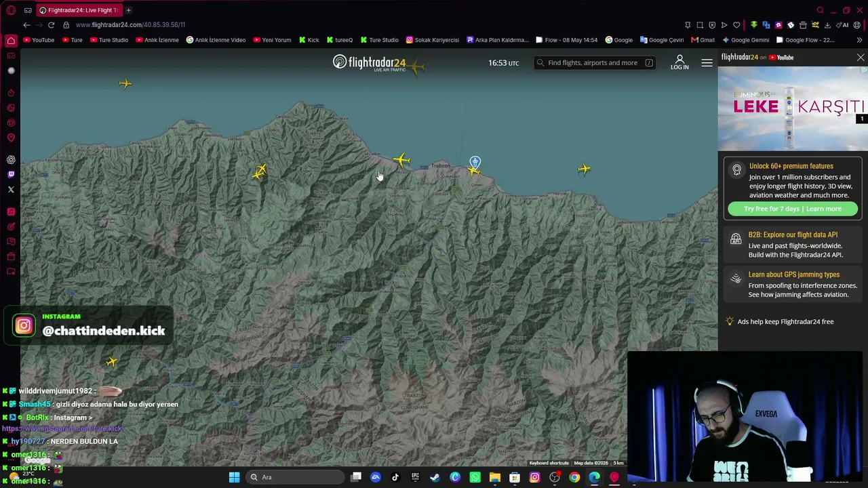Open TikTok from the taskbar
The width and height of the screenshot is (868, 488).
point(395,477)
